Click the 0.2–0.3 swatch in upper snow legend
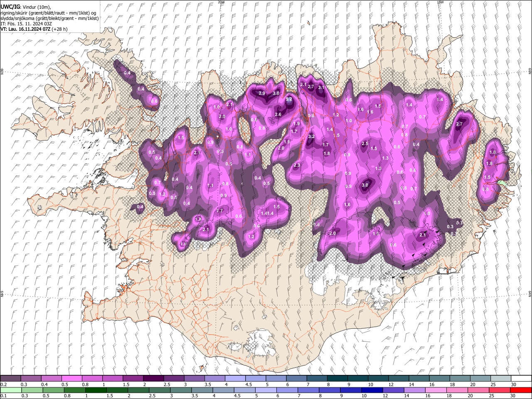Viewport: 532px width, 399px height. pos(10,378)
